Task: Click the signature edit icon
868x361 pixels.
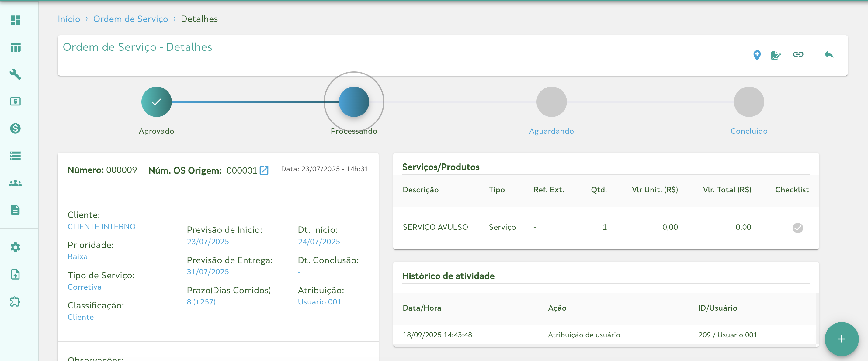Action: pyautogui.click(x=776, y=55)
